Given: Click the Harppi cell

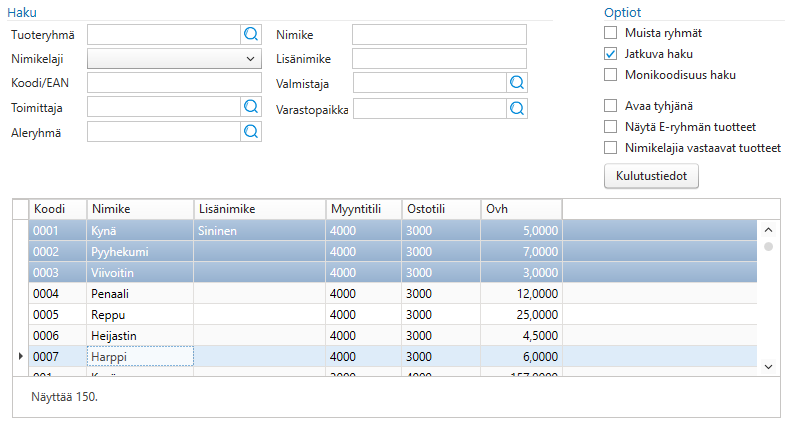Looking at the screenshot, I should (x=140, y=357).
